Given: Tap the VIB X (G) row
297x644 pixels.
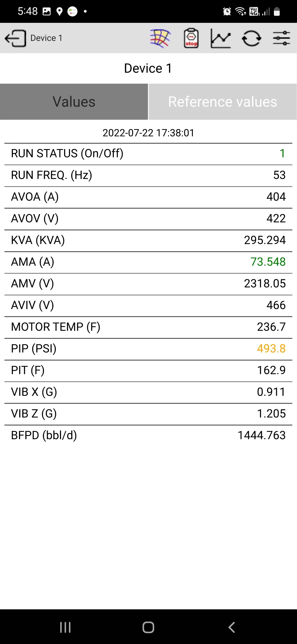Looking at the screenshot, I should tap(148, 392).
